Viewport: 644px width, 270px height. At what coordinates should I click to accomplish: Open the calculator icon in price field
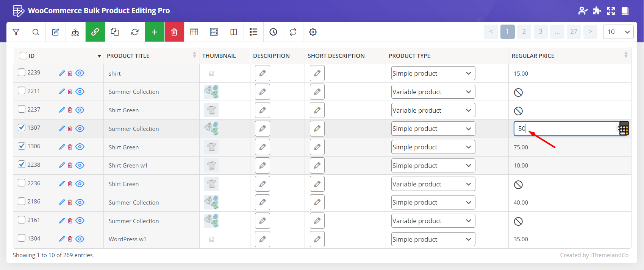(624, 129)
